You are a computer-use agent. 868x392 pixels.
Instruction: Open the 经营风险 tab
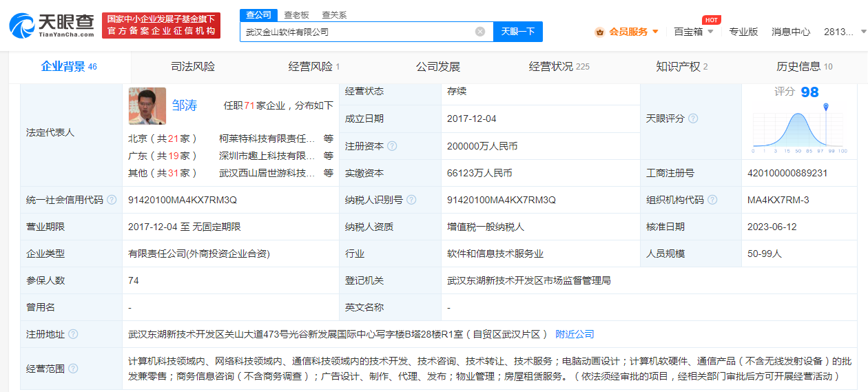click(x=314, y=67)
